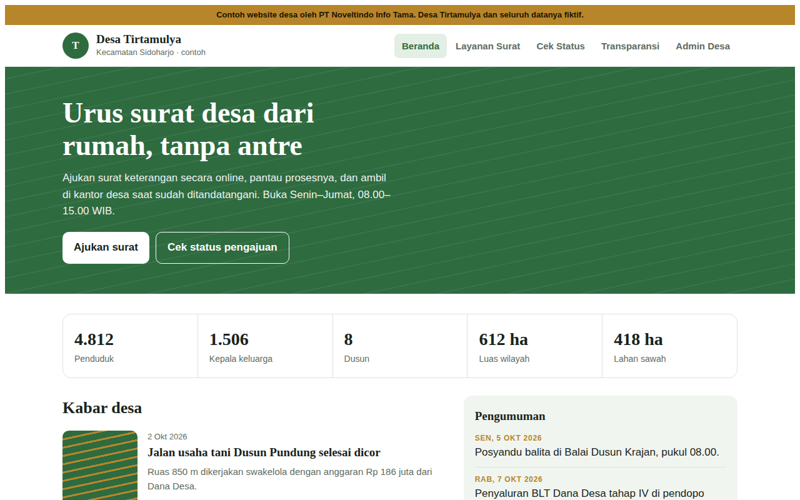
Task: Click the Ruas 850 m article summary
Action: pyautogui.click(x=290, y=479)
